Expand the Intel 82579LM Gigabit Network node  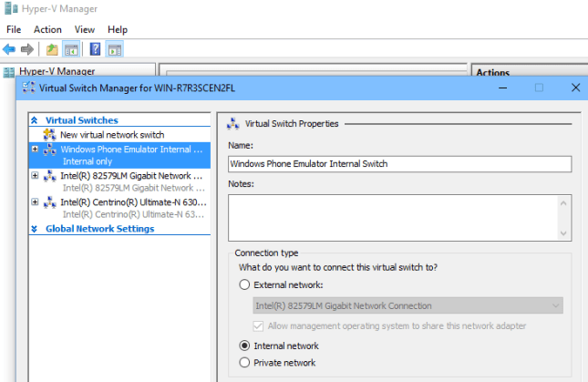35,175
